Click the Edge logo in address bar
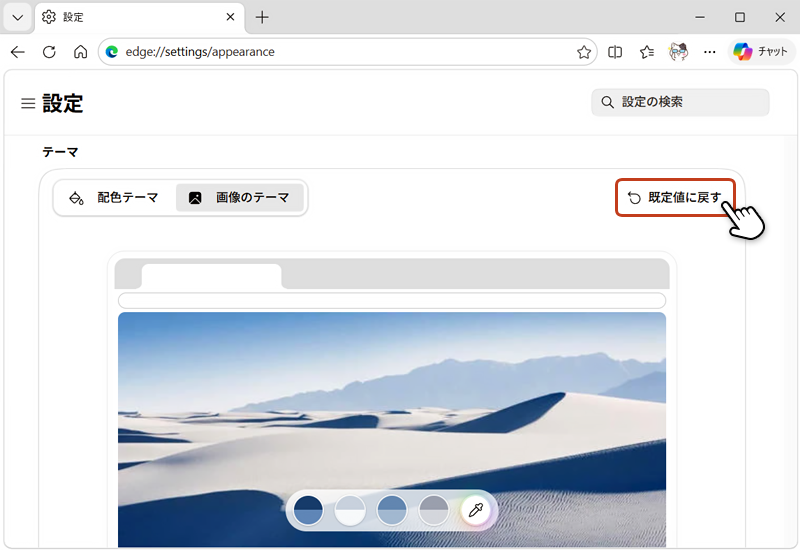Screen dimensions: 800x550 (112, 52)
